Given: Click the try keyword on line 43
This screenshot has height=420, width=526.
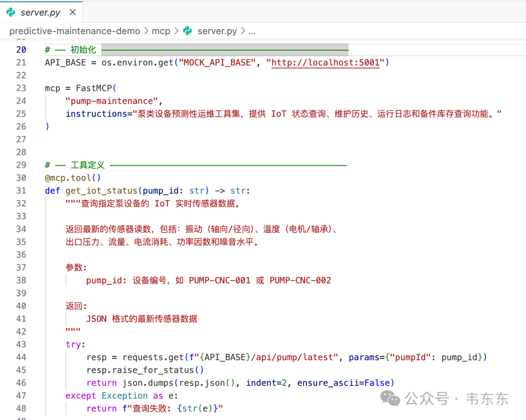Looking at the screenshot, I should point(73,345).
